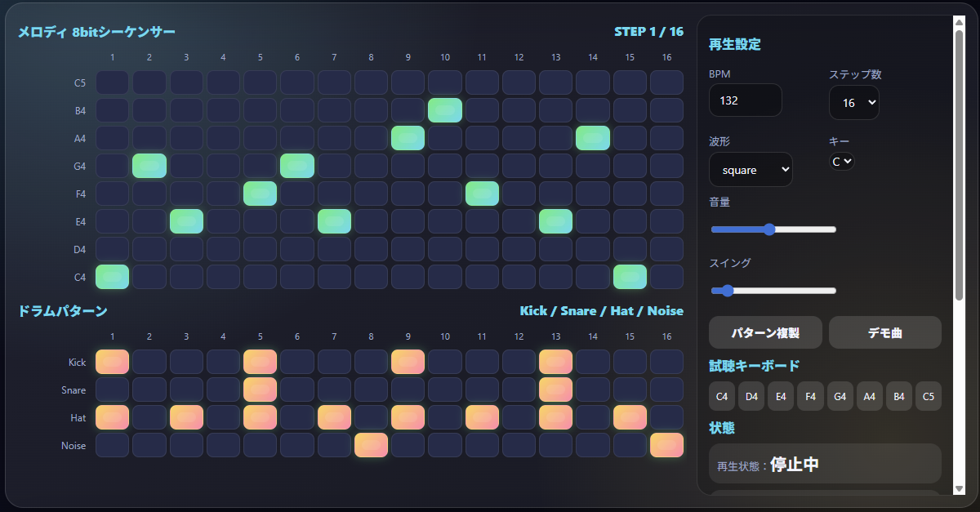Play the F4 preview key
980x512 pixels.
810,396
